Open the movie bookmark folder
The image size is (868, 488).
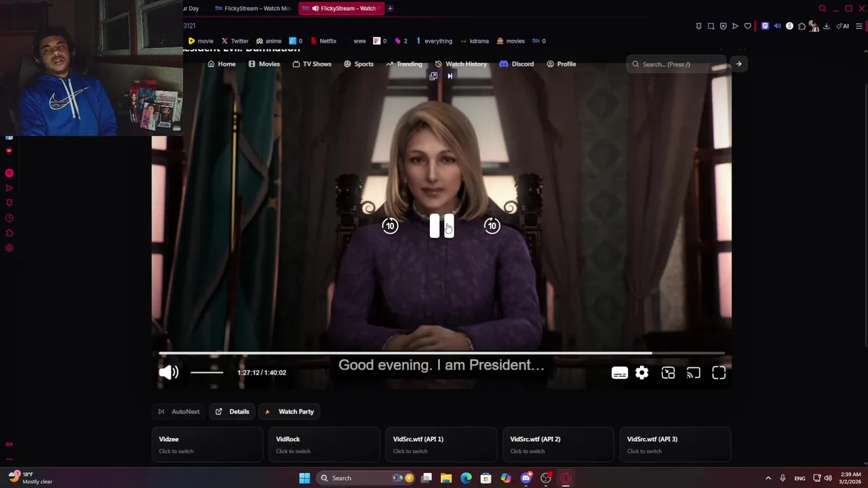click(200, 41)
